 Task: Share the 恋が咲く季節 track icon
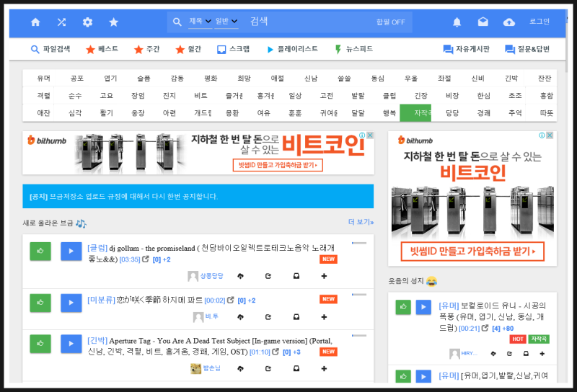click(x=268, y=317)
